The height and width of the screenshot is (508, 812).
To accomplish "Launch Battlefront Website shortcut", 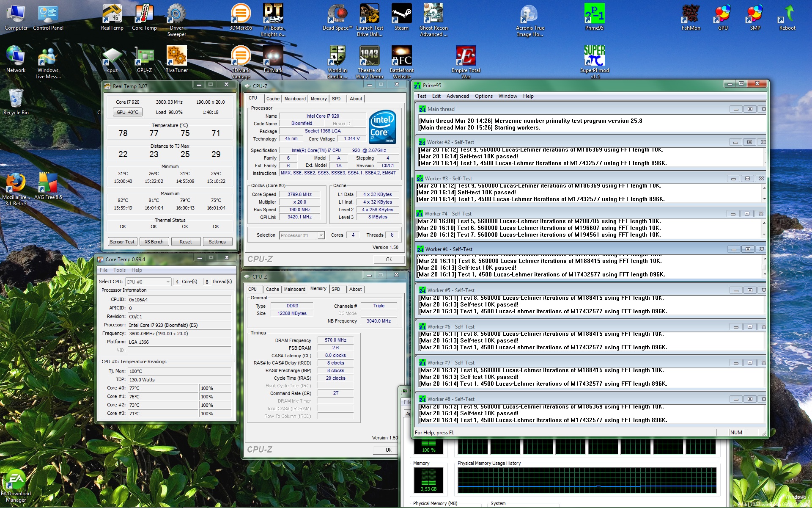I will 401,62.
